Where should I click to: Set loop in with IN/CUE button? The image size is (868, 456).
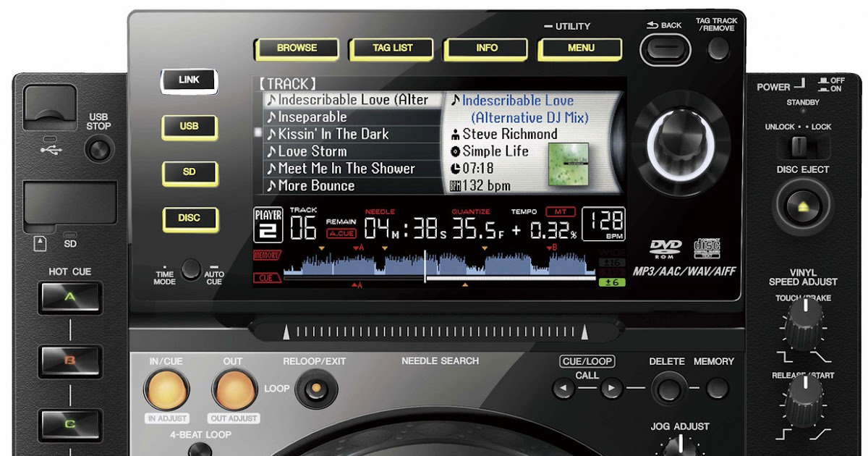(166, 389)
